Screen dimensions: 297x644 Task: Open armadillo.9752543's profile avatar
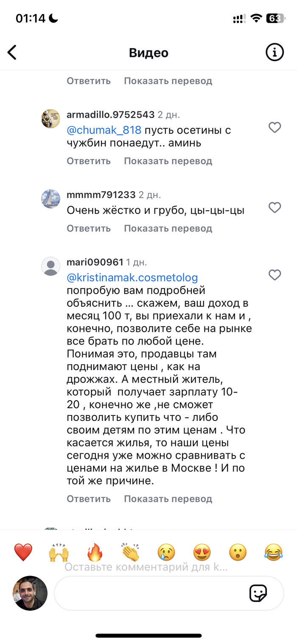click(x=50, y=118)
